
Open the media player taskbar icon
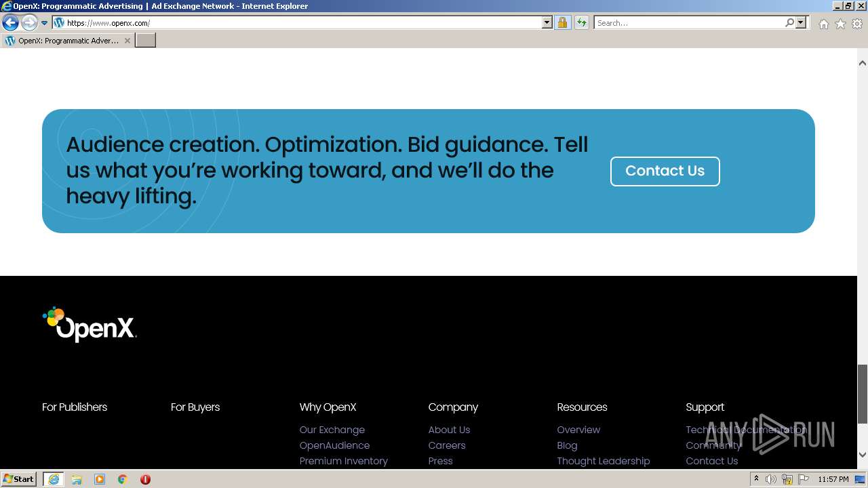100,479
